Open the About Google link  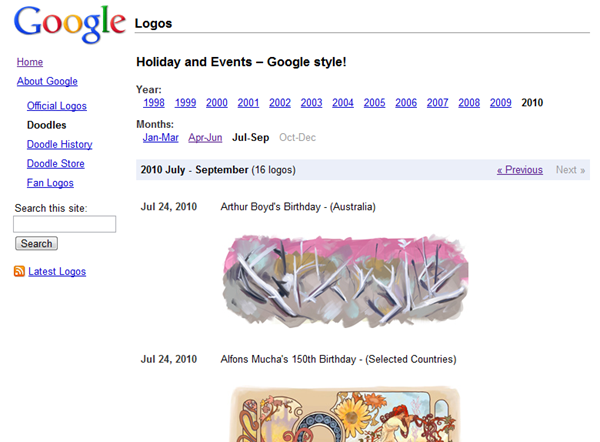[47, 81]
